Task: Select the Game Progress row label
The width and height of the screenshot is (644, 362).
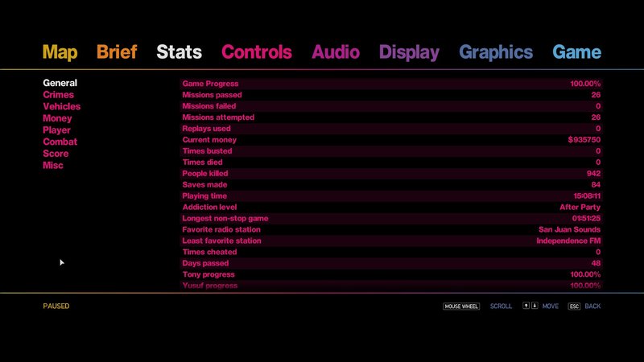Action: (210, 84)
